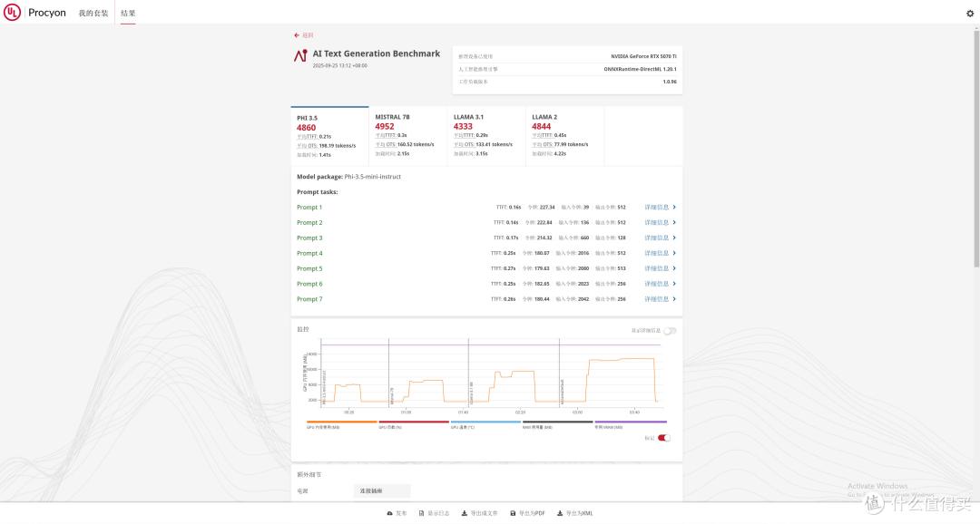The image size is (980, 524).
Task: Expand the Prompt 2 details chevron
Action: pos(673,223)
